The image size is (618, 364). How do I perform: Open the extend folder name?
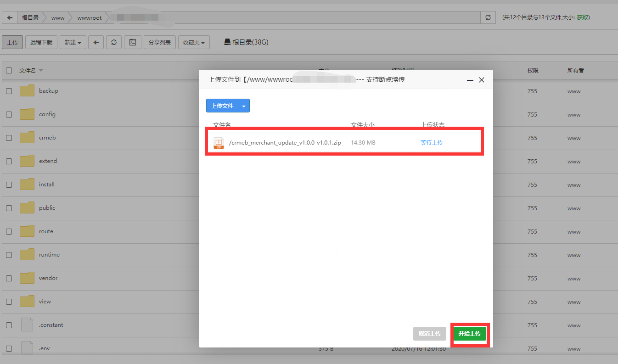coord(48,161)
